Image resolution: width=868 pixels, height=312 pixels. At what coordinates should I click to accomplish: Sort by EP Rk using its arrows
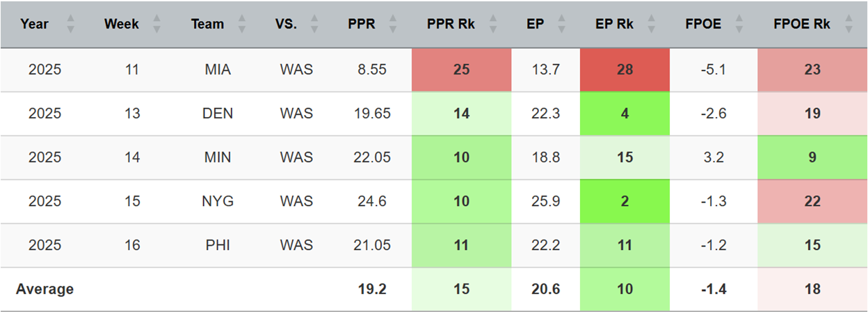(652, 24)
